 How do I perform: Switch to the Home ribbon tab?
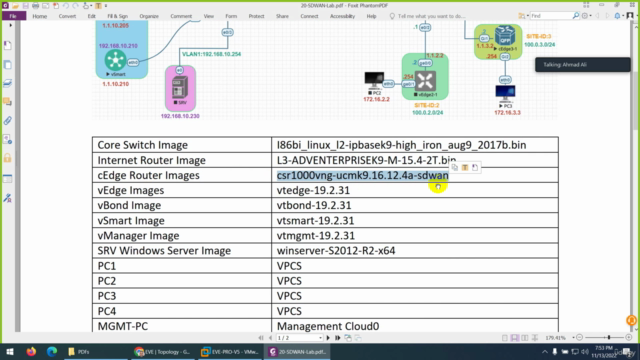pyautogui.click(x=40, y=16)
